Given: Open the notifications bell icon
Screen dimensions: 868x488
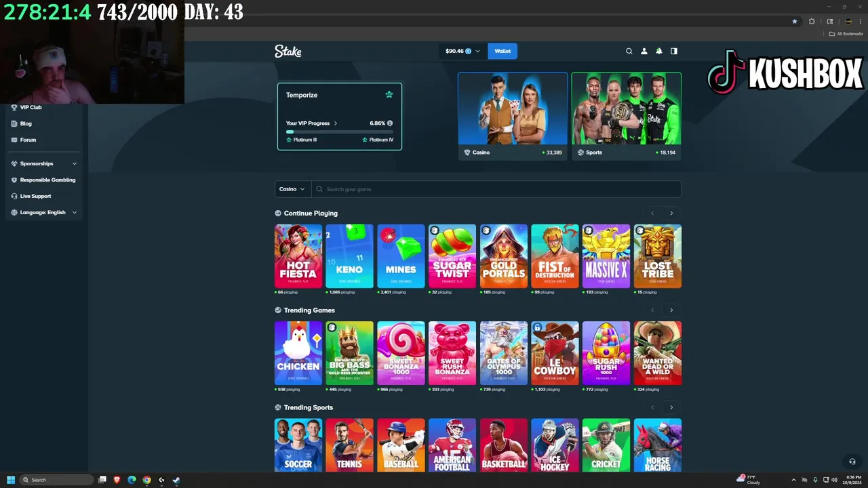Looking at the screenshot, I should point(658,51).
